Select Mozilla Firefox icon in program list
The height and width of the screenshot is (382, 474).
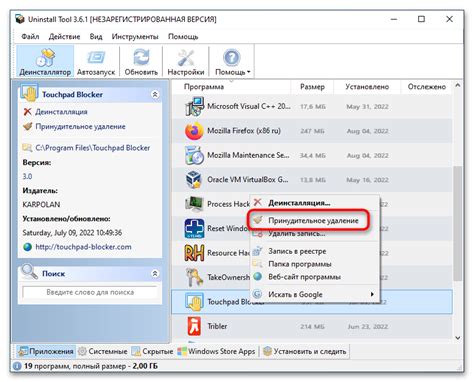194,131
